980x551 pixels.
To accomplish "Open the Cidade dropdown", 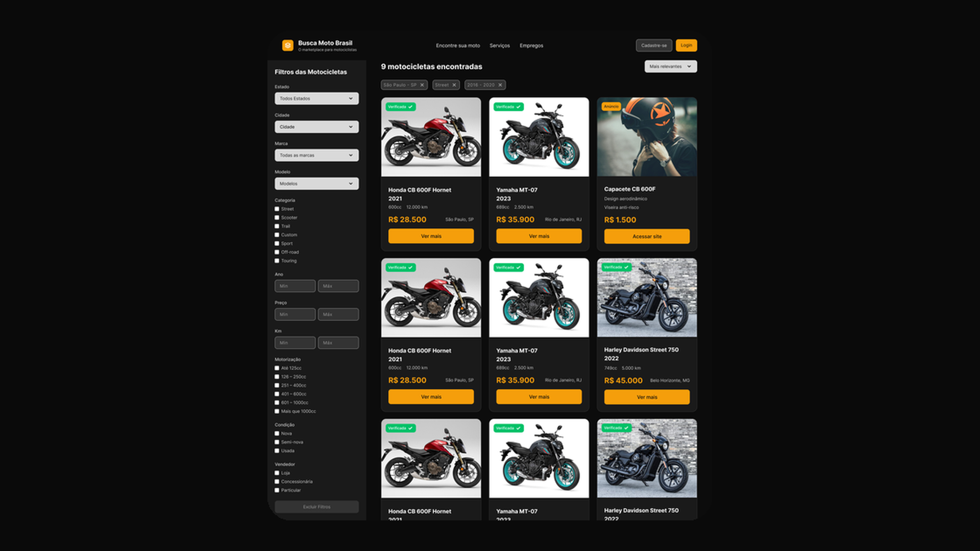I will point(316,127).
